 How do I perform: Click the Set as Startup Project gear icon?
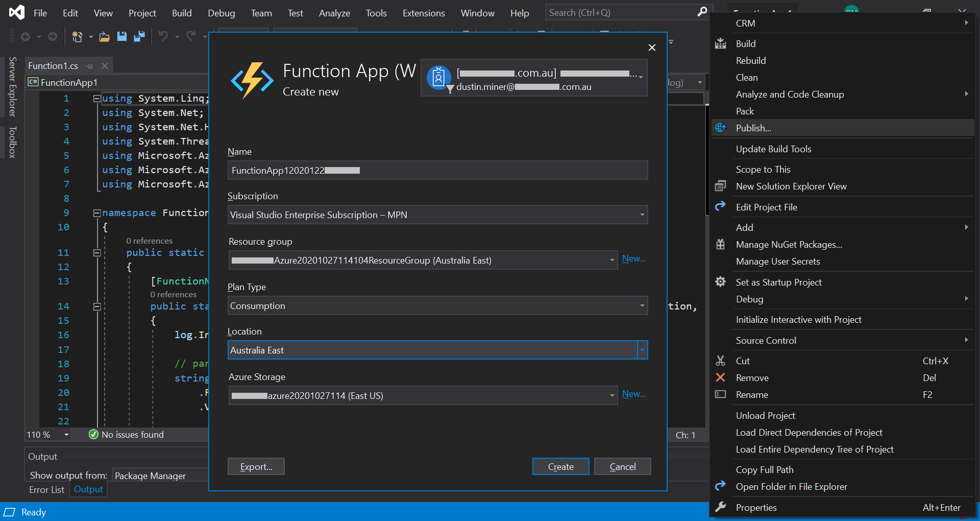[720, 281]
